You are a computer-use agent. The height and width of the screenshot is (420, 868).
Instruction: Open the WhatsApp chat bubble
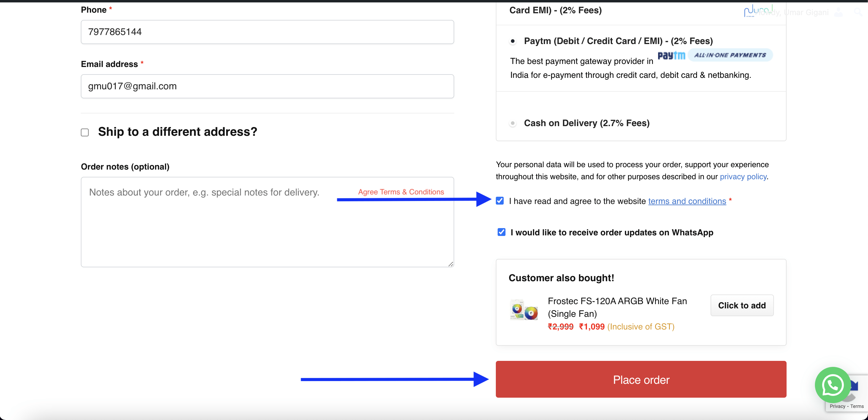[x=832, y=385]
